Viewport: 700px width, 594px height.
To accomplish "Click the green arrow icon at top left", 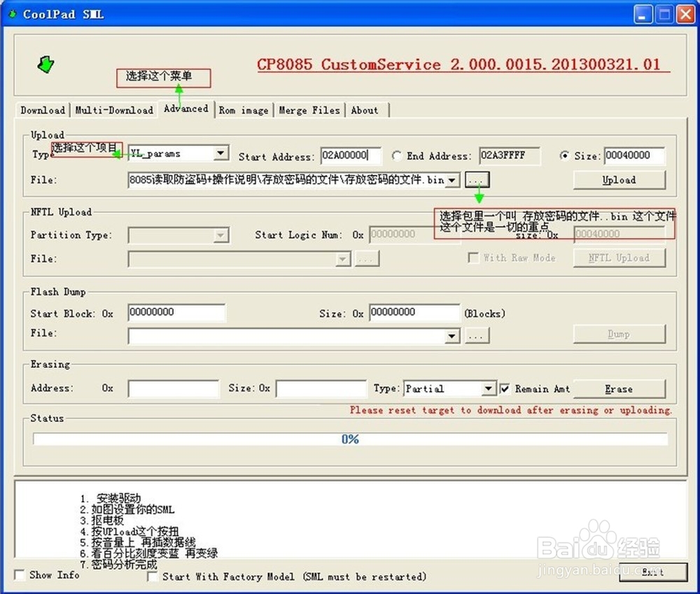I will pos(45,64).
